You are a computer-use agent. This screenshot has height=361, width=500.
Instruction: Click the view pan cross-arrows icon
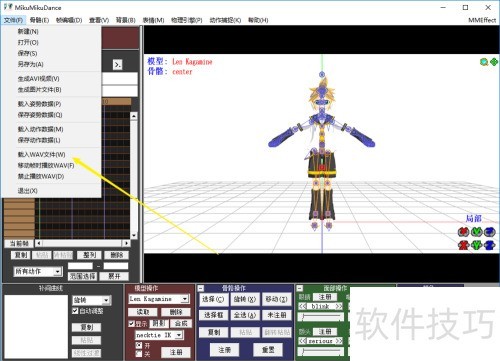494,62
